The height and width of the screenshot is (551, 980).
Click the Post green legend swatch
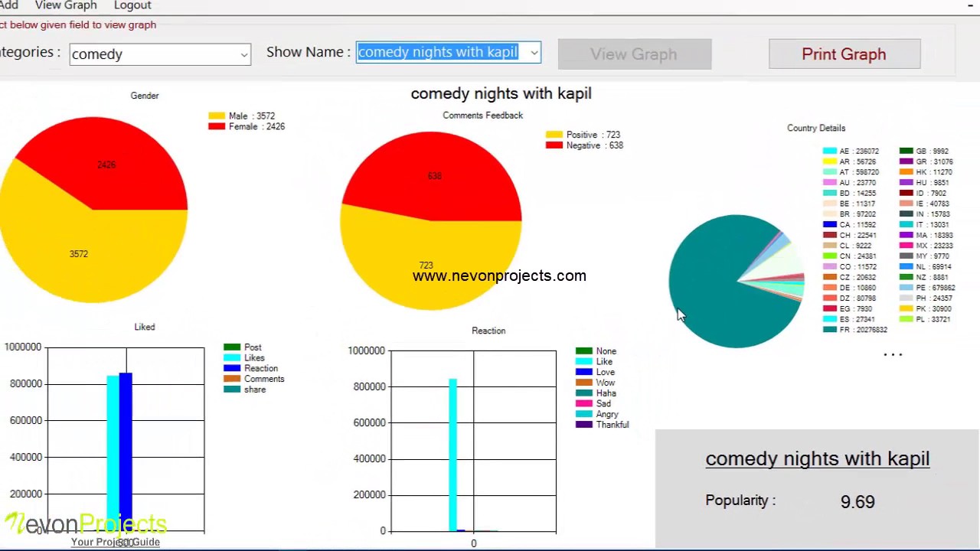point(232,347)
